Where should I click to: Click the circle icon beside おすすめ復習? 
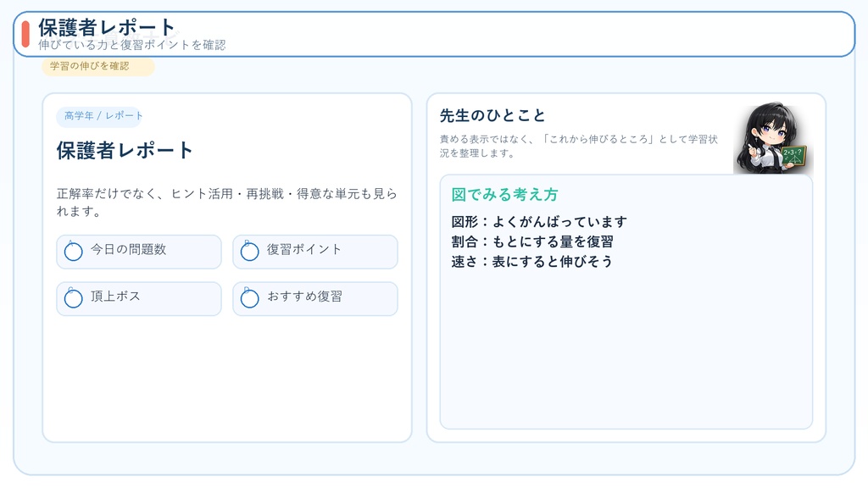[x=250, y=299]
